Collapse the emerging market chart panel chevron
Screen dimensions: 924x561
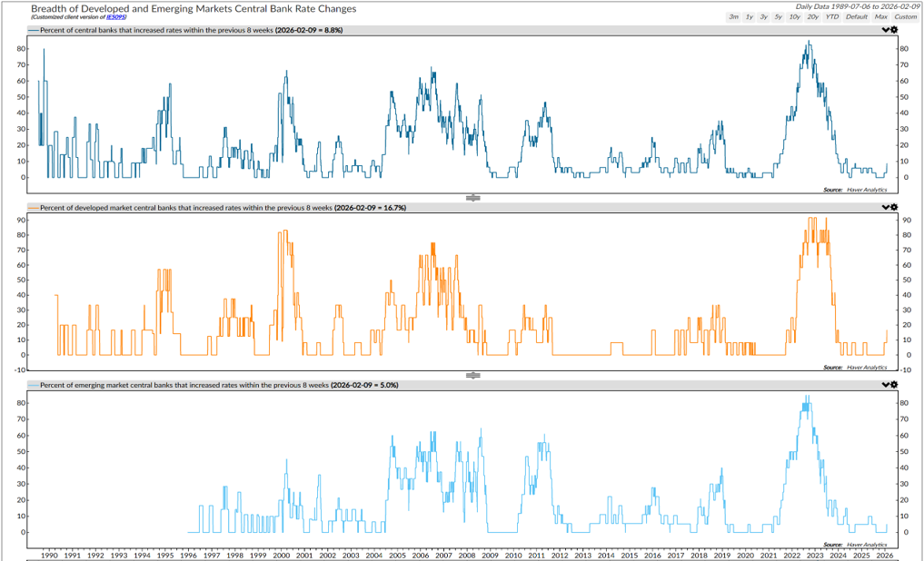click(886, 385)
